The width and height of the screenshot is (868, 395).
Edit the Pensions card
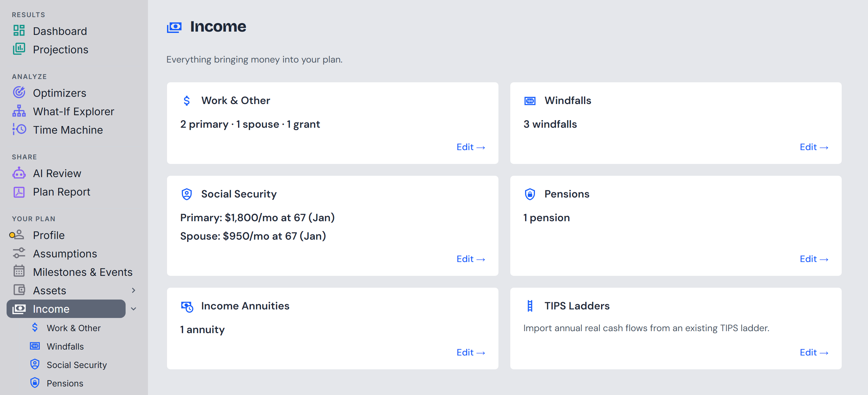click(814, 259)
